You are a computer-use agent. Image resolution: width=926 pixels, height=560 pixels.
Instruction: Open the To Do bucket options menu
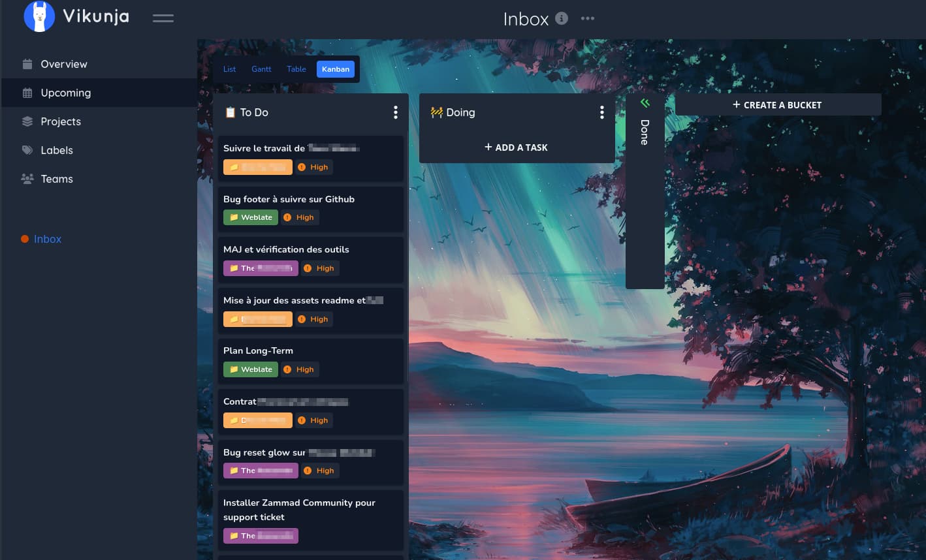click(x=396, y=112)
